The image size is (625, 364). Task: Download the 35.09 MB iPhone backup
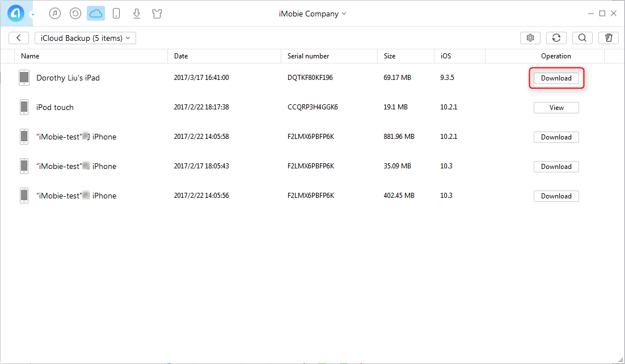556,167
